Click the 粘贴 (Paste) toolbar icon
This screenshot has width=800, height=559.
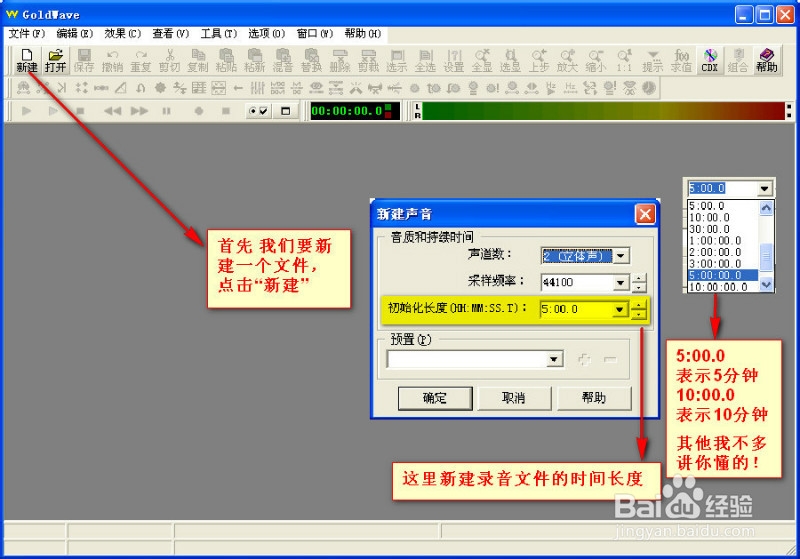pos(226,60)
